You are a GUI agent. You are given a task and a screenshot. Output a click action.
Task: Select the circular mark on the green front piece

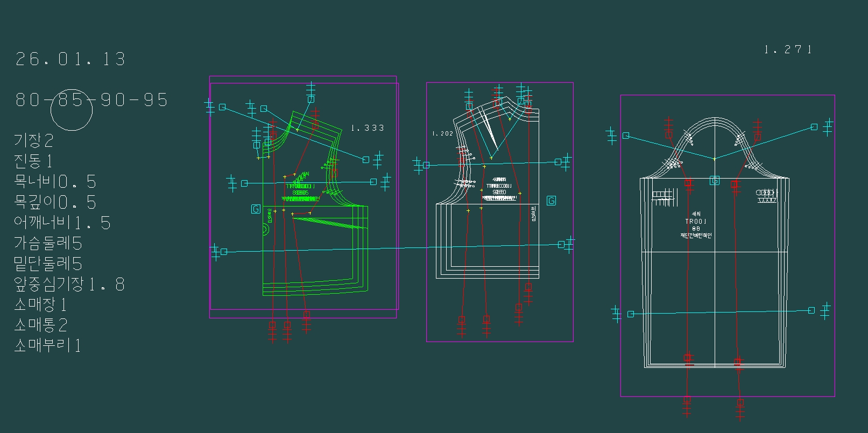coord(266,230)
